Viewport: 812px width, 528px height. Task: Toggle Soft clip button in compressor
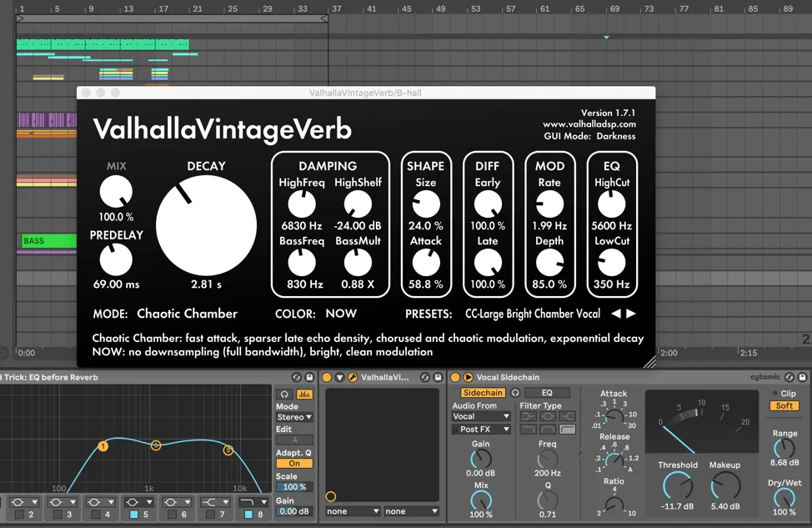784,405
